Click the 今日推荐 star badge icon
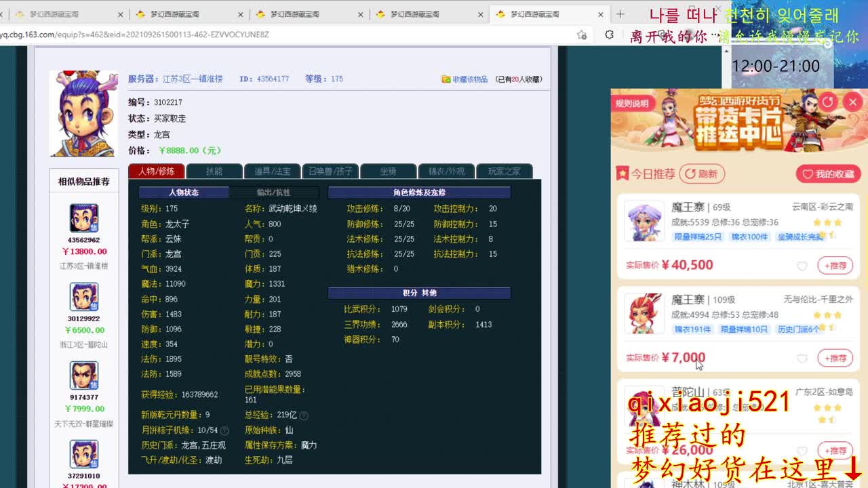 (622, 174)
